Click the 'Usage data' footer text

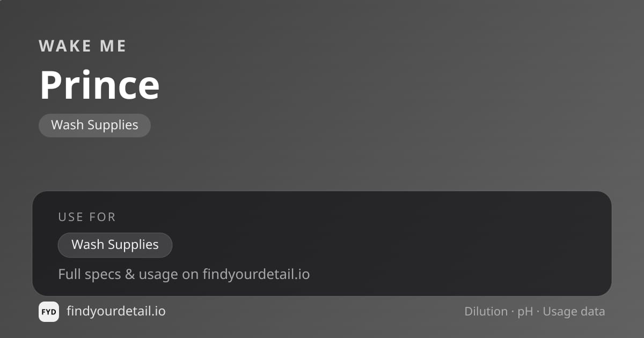click(x=574, y=312)
